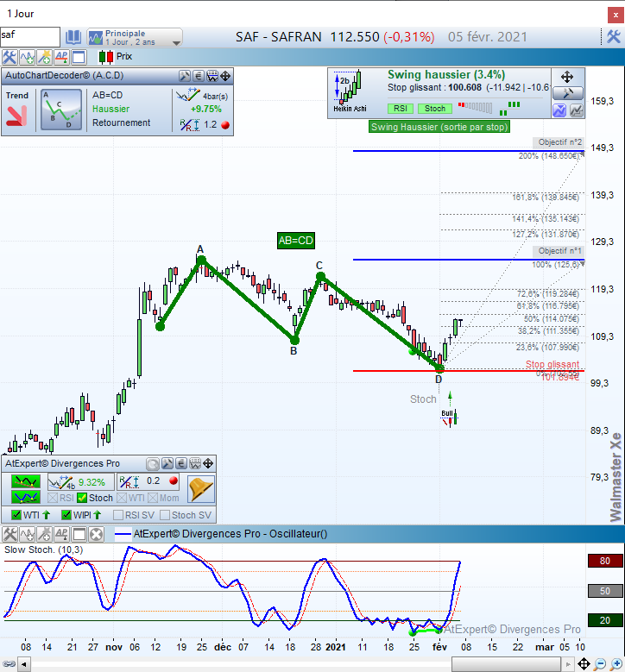The image size is (625, 672).
Task: Toggle bearish divergence green button with red line
Action: [x=26, y=481]
